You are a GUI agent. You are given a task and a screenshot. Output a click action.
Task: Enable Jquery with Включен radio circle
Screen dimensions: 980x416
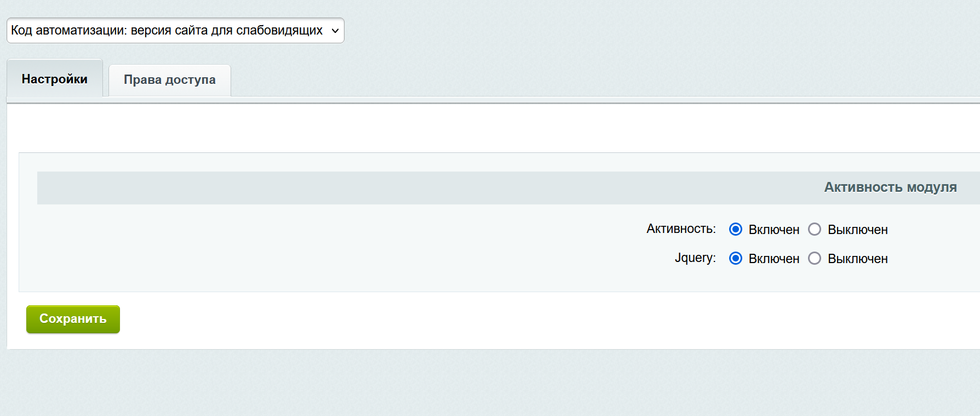pos(735,258)
